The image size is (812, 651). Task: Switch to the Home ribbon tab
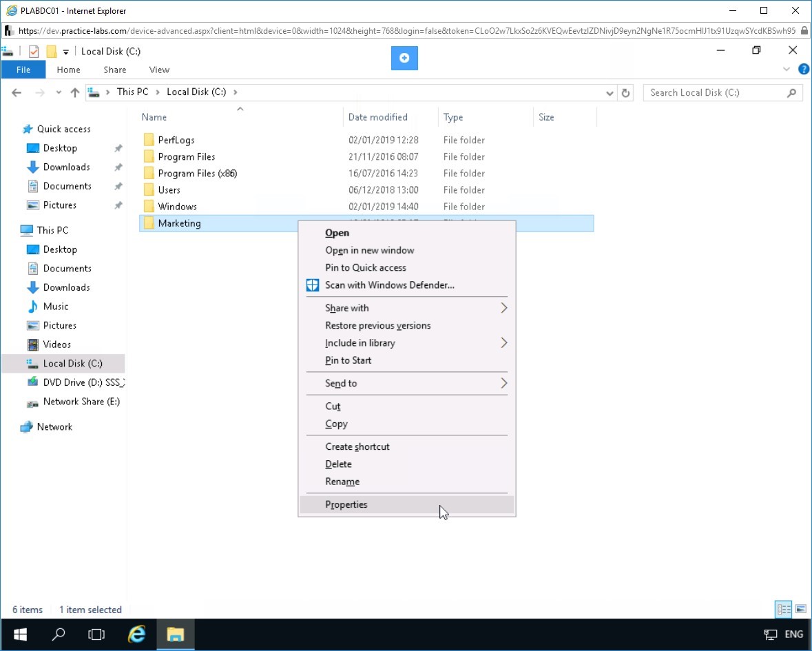click(68, 70)
